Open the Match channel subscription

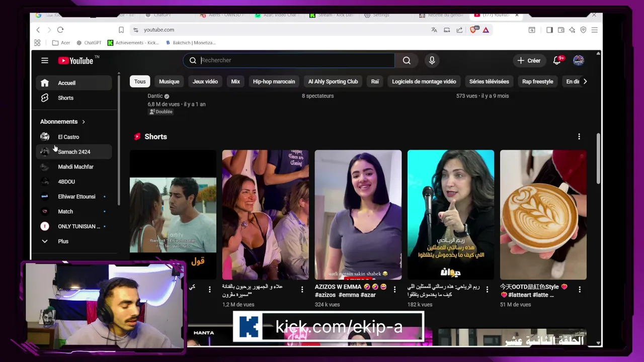(73, 212)
